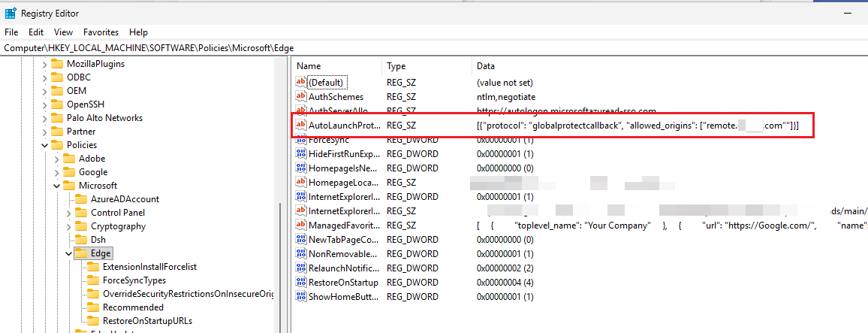Select the RestoreOnStartupURLs subkey

click(147, 321)
